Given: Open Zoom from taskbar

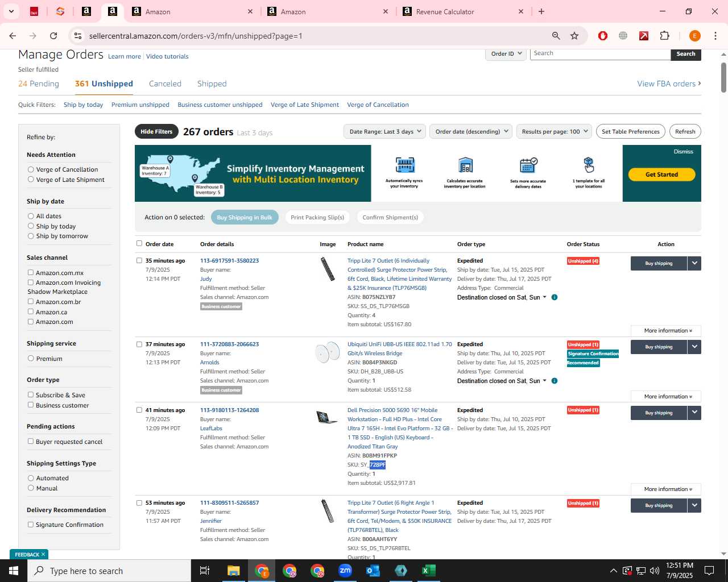Looking at the screenshot, I should click(345, 571).
